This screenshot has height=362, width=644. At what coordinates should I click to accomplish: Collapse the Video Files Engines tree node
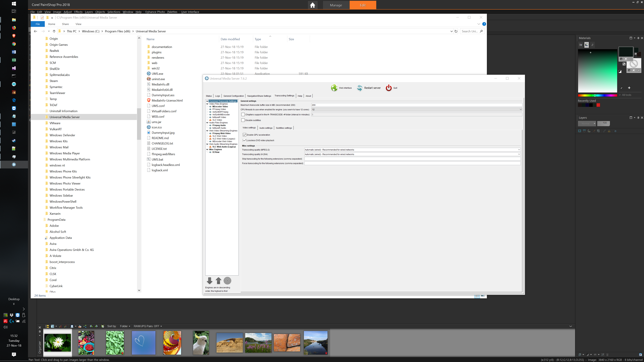coord(207,104)
